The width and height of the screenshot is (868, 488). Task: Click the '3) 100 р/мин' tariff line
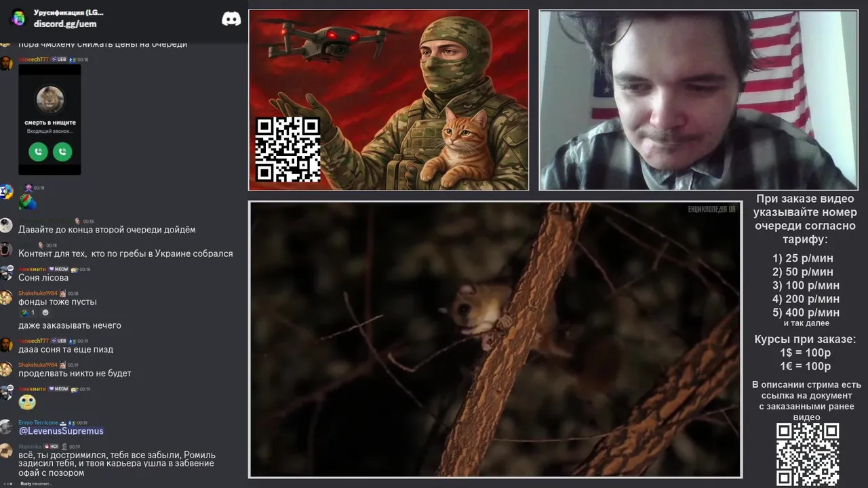(806, 285)
